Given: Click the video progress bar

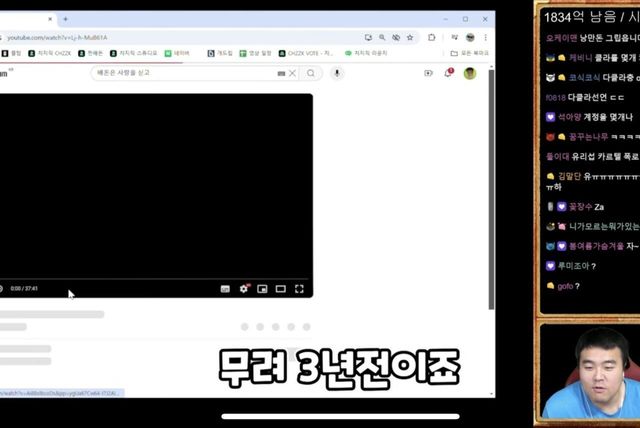Looking at the screenshot, I should tap(150, 279).
